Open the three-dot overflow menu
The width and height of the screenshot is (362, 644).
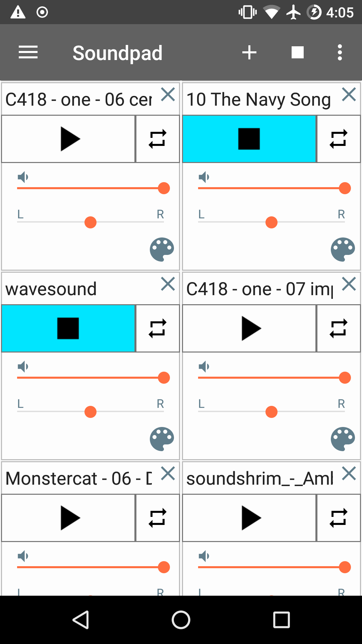(x=340, y=53)
